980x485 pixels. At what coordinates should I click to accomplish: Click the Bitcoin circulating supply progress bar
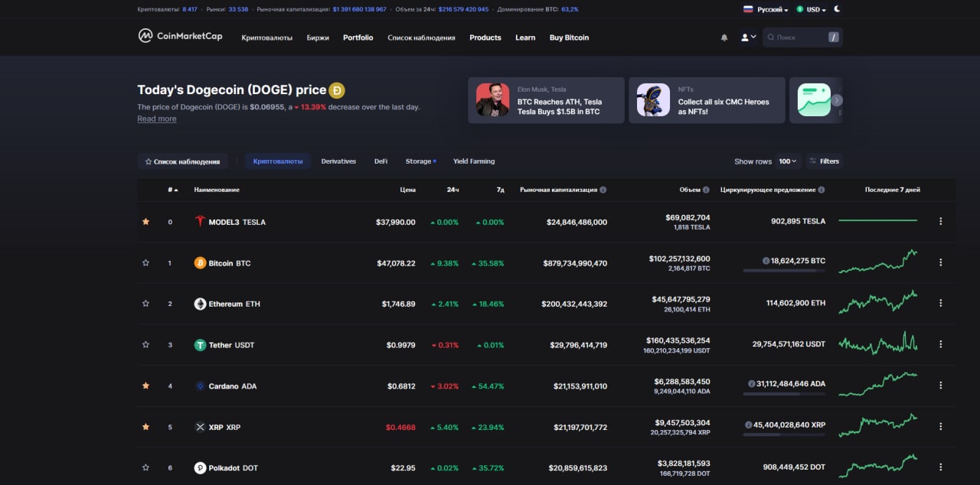tap(784, 270)
